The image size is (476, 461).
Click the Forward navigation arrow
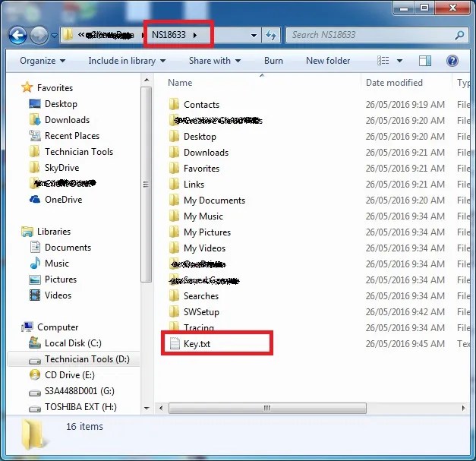(39, 35)
